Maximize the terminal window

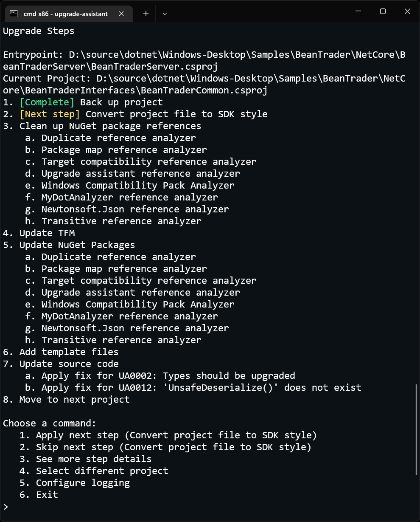point(383,11)
